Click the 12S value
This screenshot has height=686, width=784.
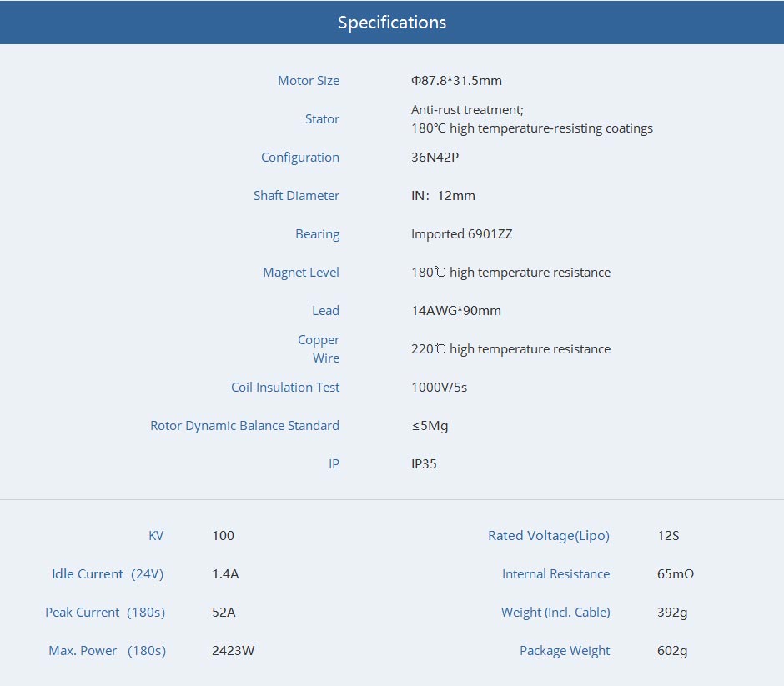tap(668, 536)
